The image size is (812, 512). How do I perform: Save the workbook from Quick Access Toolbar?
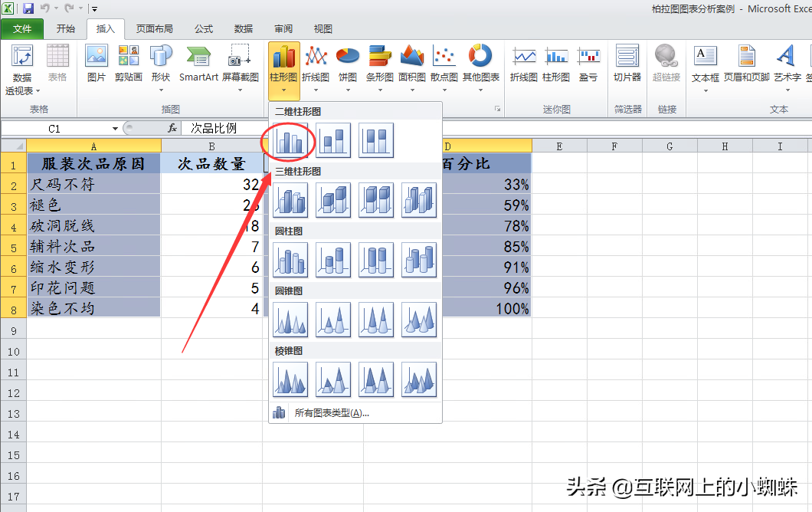pos(28,8)
